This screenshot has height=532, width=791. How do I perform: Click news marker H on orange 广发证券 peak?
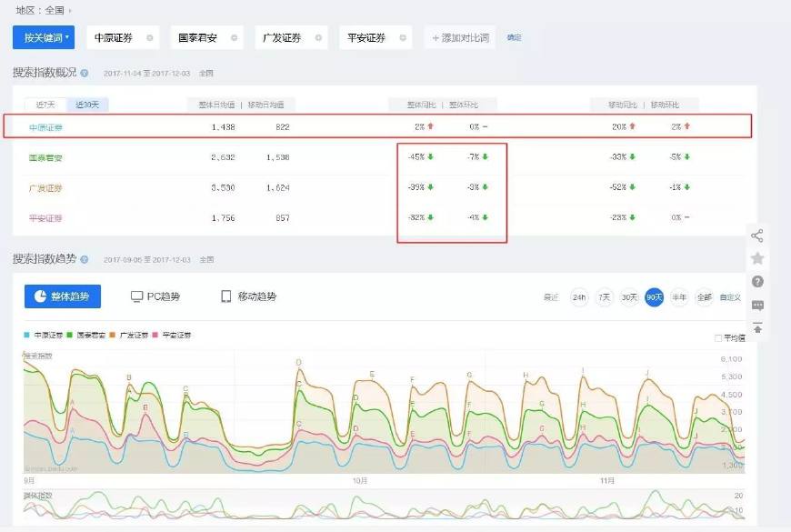[526, 375]
